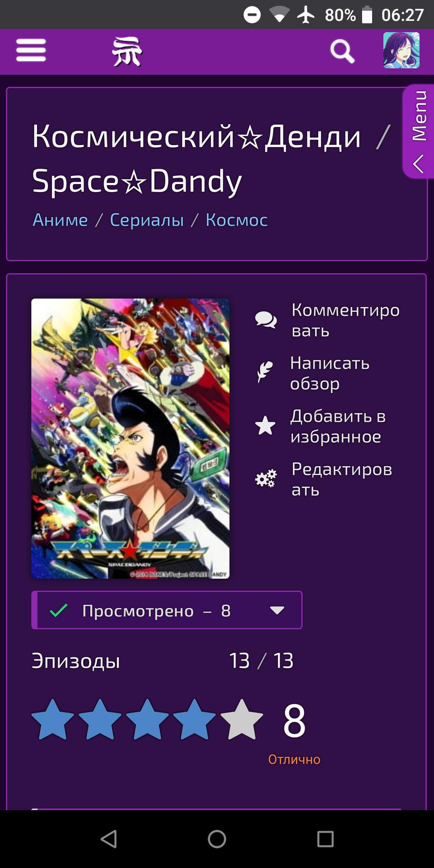Open the Space Dandy poster image

(130, 439)
